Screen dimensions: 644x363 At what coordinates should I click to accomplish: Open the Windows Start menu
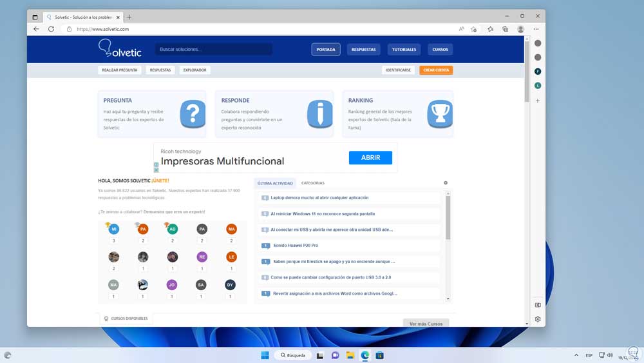click(x=265, y=355)
